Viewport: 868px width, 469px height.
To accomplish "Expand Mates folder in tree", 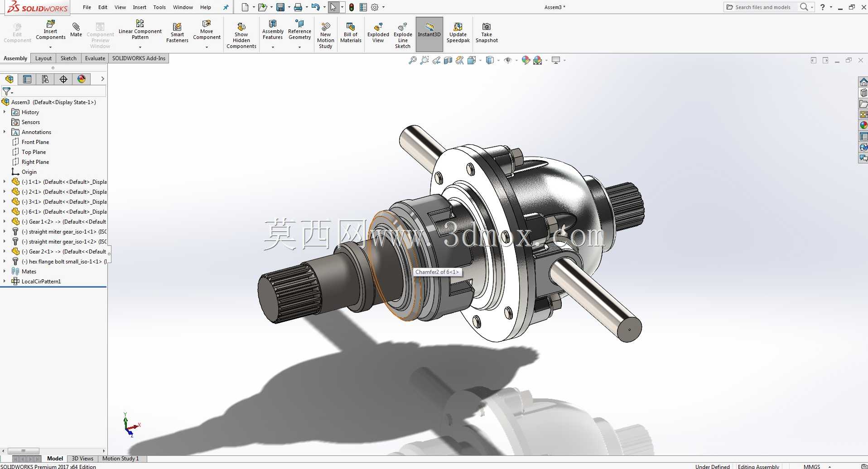I will coord(5,272).
